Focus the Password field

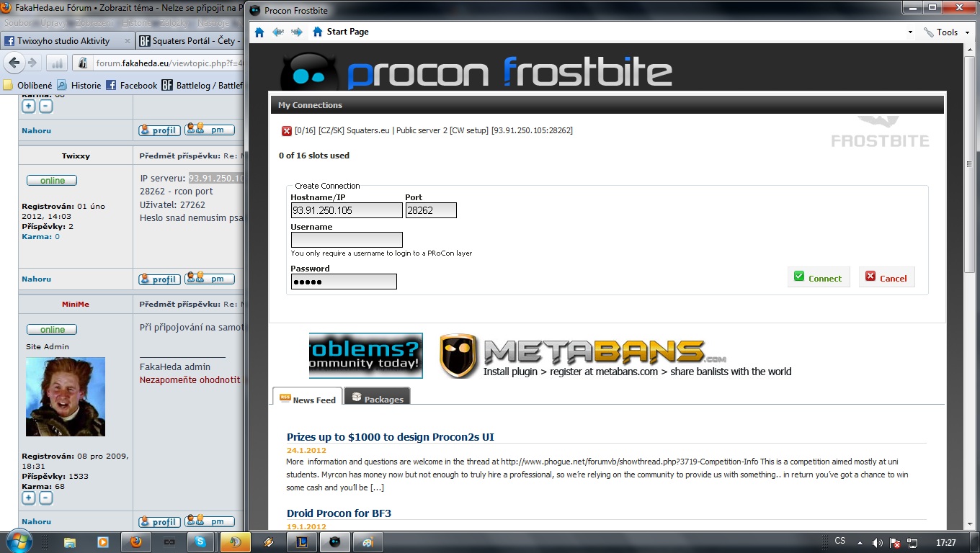[344, 282]
